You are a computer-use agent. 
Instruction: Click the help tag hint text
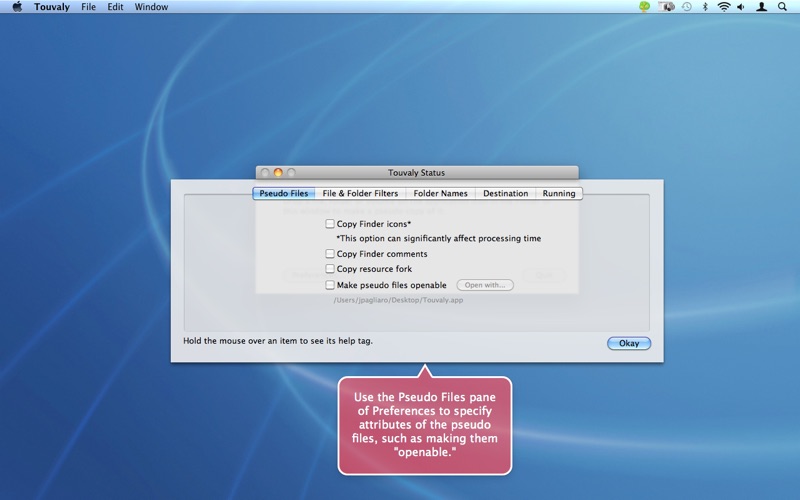[278, 341]
